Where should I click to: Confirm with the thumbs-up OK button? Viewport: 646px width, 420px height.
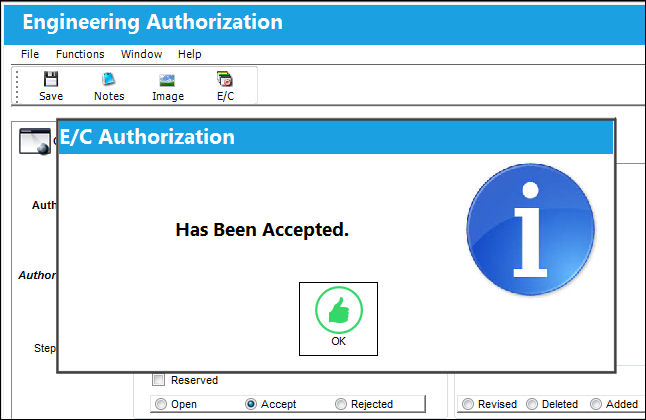338,319
